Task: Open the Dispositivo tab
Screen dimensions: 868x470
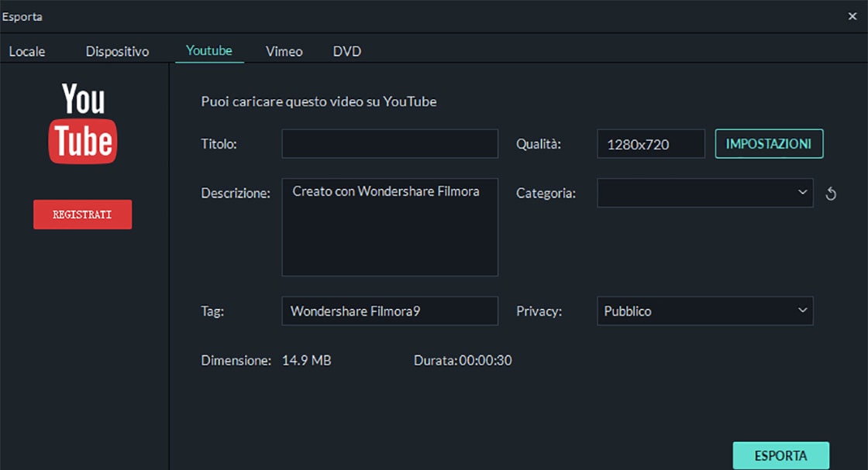Action: (117, 51)
